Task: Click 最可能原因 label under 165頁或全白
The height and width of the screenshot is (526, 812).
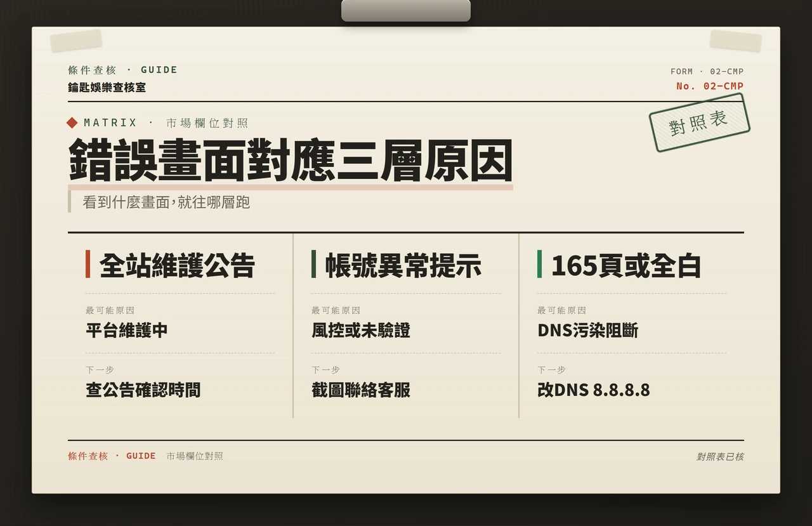Action: (562, 310)
